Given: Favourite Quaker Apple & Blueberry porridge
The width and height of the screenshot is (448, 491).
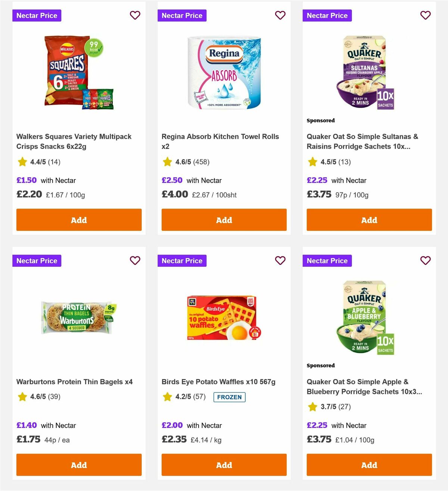Looking at the screenshot, I should point(425,260).
